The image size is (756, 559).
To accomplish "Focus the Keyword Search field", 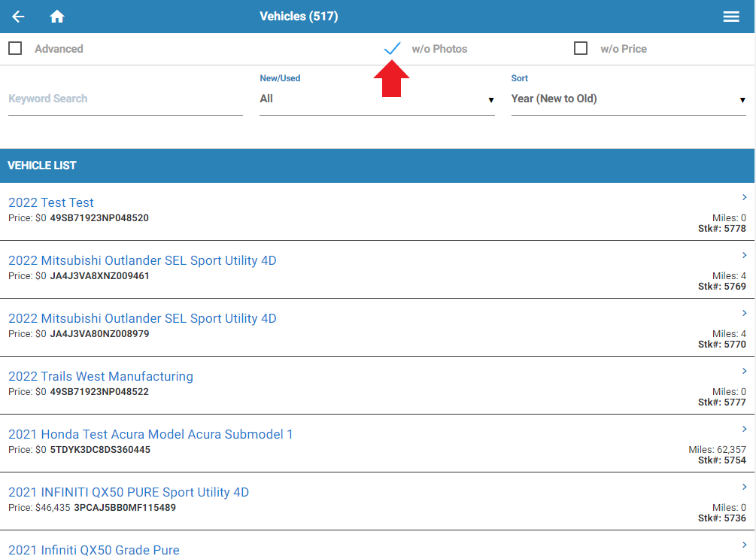I will 126,99.
